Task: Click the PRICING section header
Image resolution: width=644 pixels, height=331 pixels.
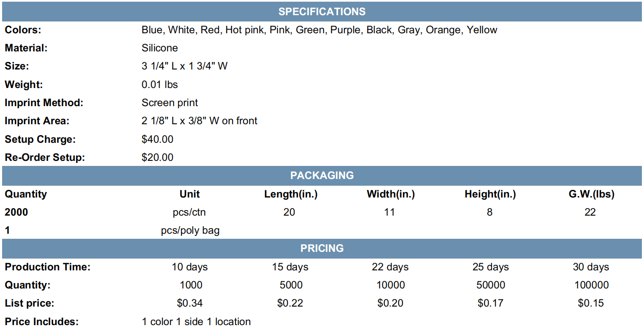Action: tap(322, 248)
